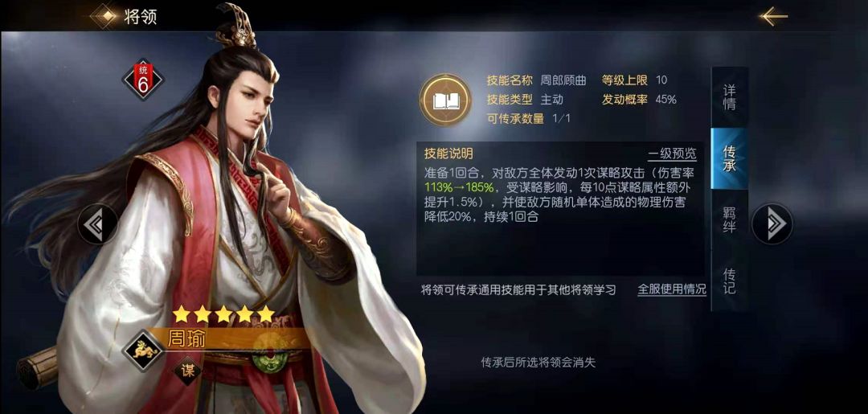
Task: Tap the skill book icon
Action: click(x=445, y=100)
